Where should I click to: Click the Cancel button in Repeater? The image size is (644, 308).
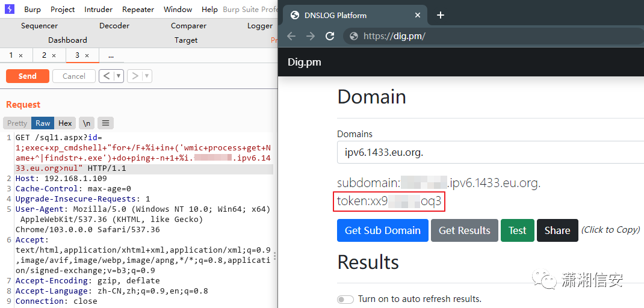(74, 76)
